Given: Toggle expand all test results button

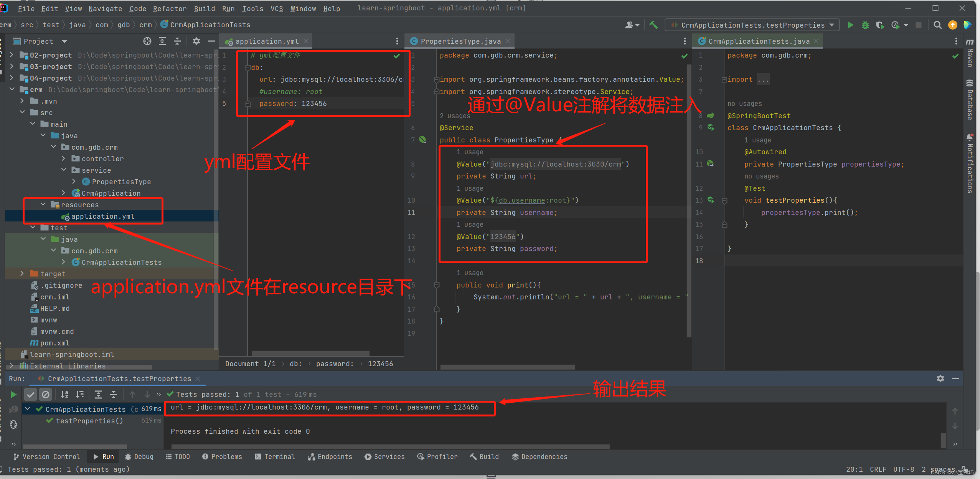Looking at the screenshot, I should (99, 394).
